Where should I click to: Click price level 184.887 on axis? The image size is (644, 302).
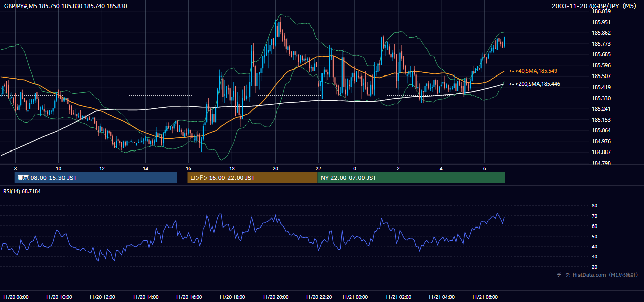[601, 152]
